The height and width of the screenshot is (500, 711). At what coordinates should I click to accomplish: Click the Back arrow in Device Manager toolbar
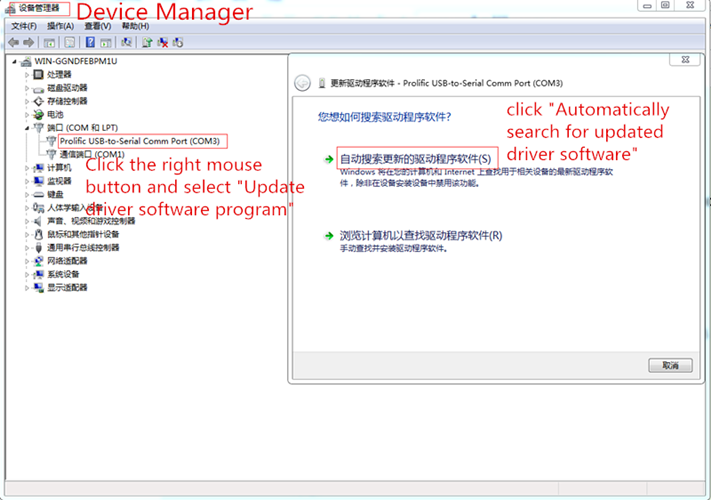click(x=14, y=42)
